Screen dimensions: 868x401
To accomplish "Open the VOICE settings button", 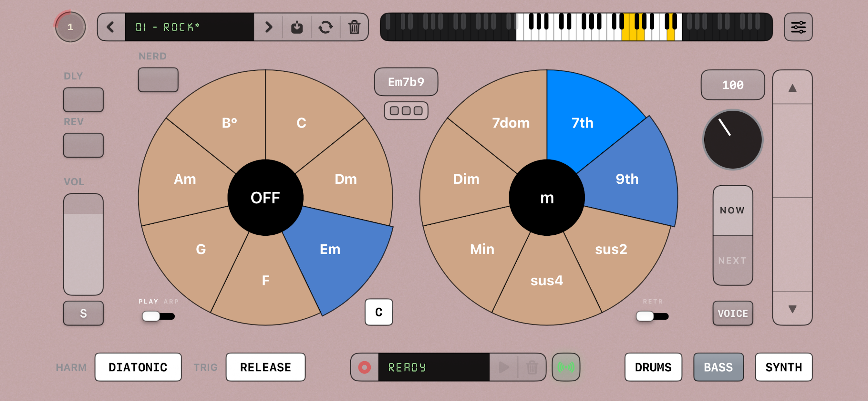I will [x=733, y=314].
